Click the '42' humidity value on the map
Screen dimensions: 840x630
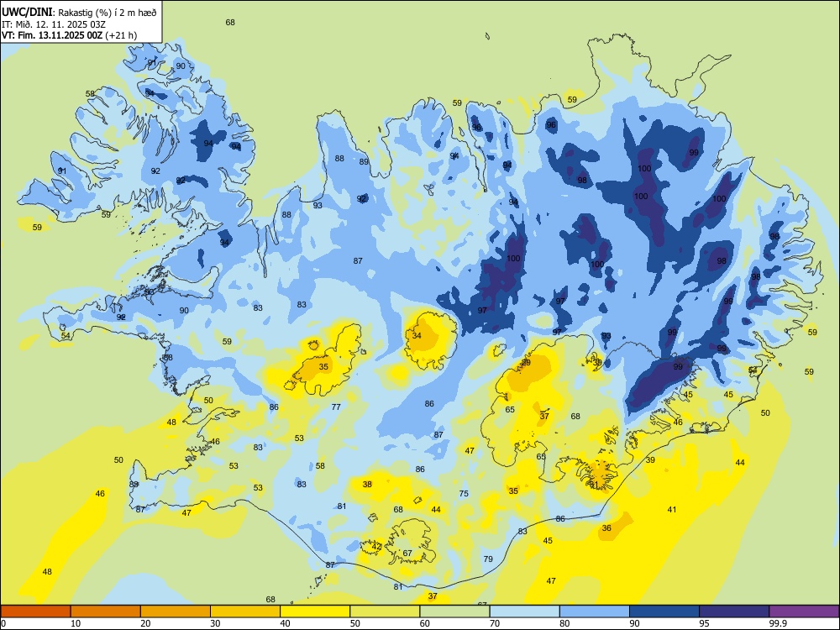click(x=376, y=547)
